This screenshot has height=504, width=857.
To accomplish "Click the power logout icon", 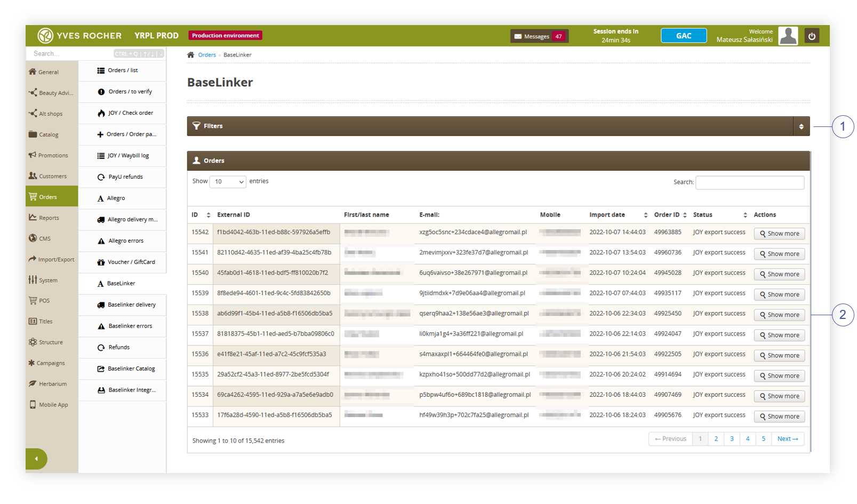I will pyautogui.click(x=812, y=36).
